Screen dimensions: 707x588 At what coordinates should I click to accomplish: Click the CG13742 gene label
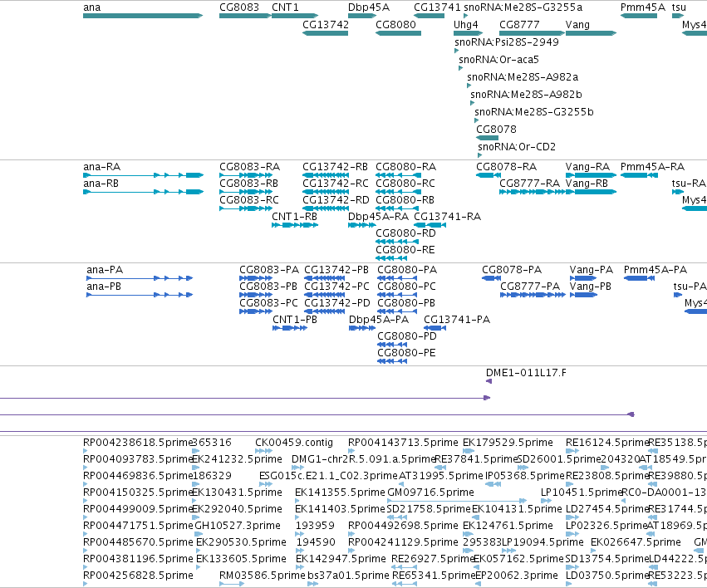click(326, 25)
